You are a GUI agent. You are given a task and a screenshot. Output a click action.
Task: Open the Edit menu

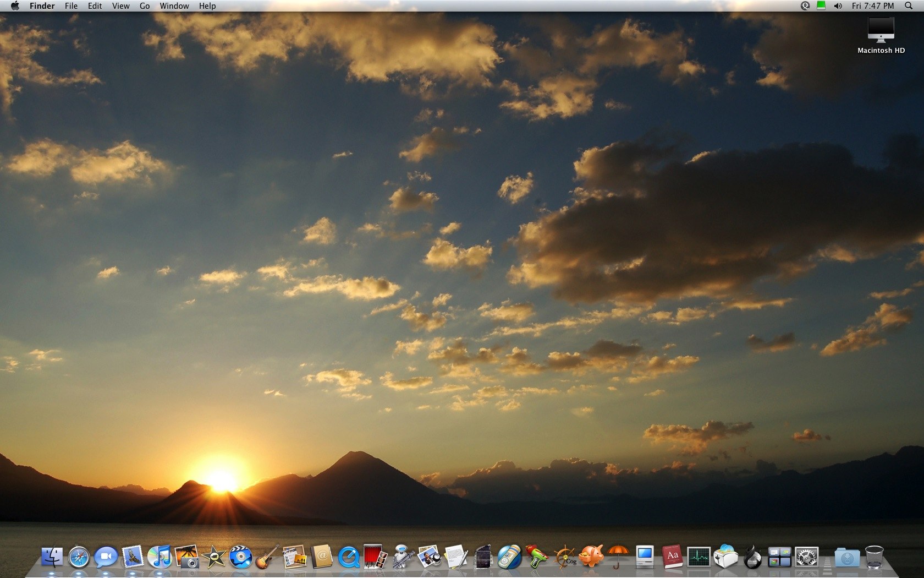click(95, 6)
